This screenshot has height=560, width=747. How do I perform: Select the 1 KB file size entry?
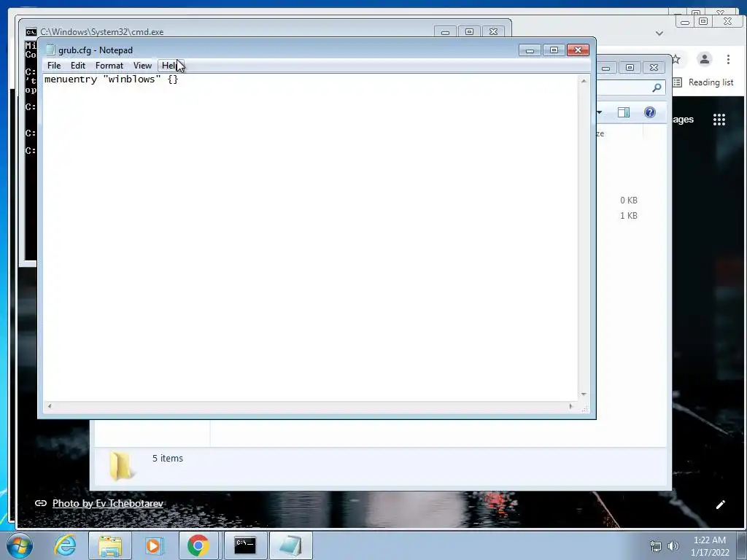pos(628,216)
